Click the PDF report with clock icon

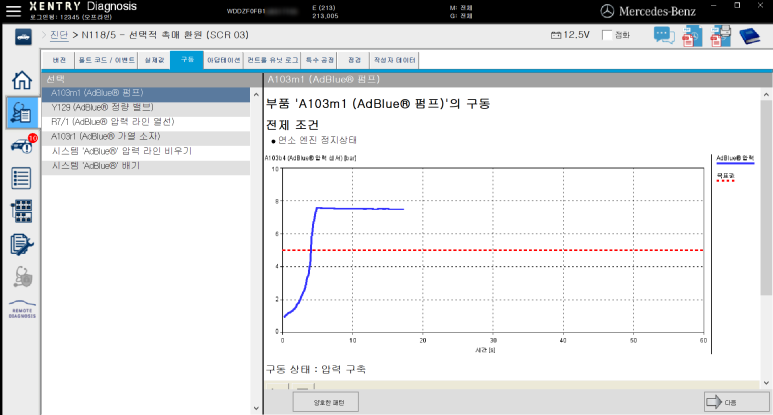692,36
